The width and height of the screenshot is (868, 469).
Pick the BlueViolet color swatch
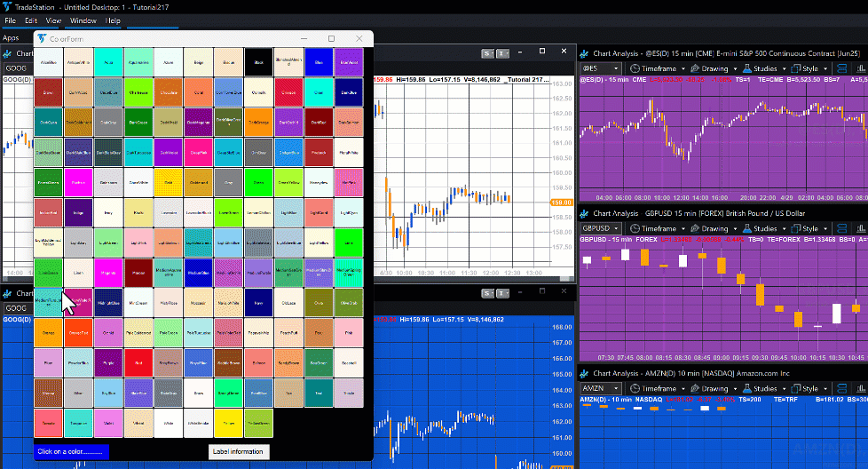click(349, 62)
